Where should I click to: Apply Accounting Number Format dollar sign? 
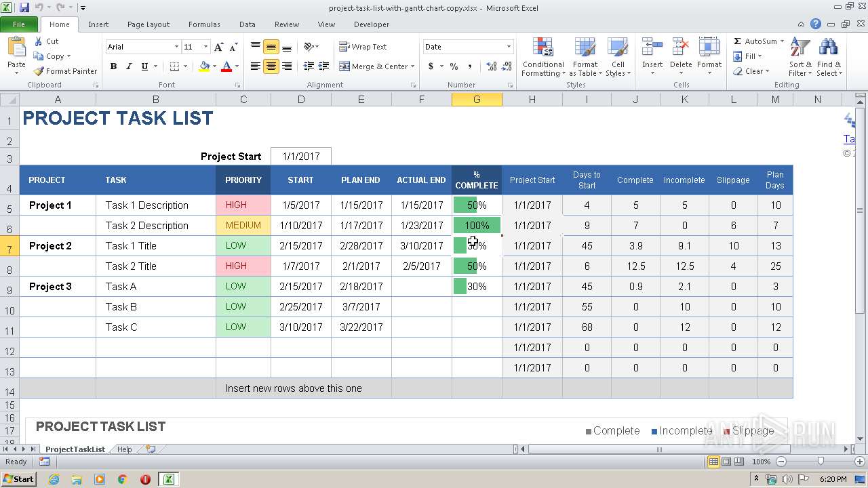tap(431, 66)
